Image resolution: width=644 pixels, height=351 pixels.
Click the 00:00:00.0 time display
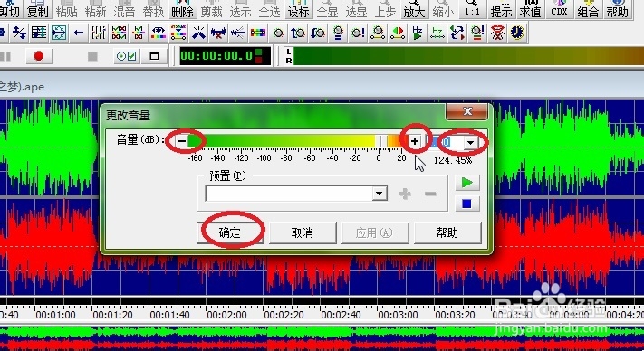(225, 56)
